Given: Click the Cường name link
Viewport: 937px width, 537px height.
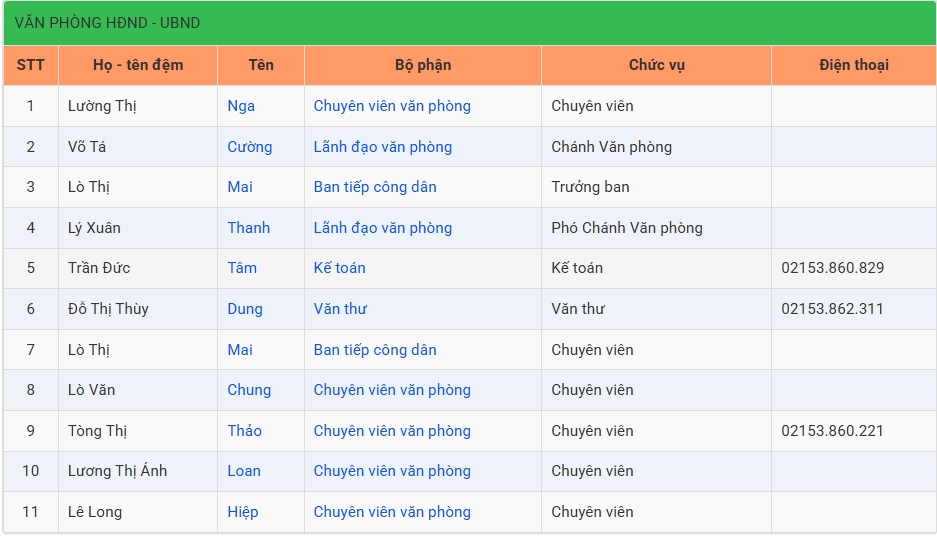Looking at the screenshot, I should tap(250, 147).
